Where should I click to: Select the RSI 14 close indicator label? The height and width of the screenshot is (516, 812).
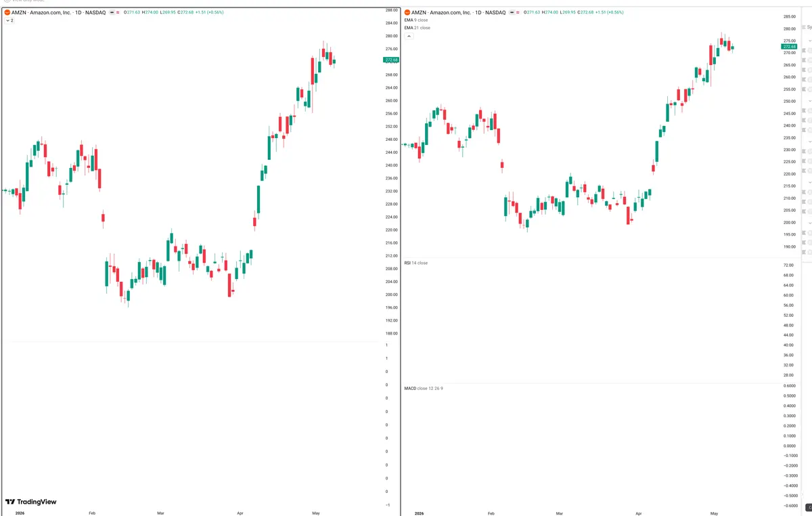(415, 263)
